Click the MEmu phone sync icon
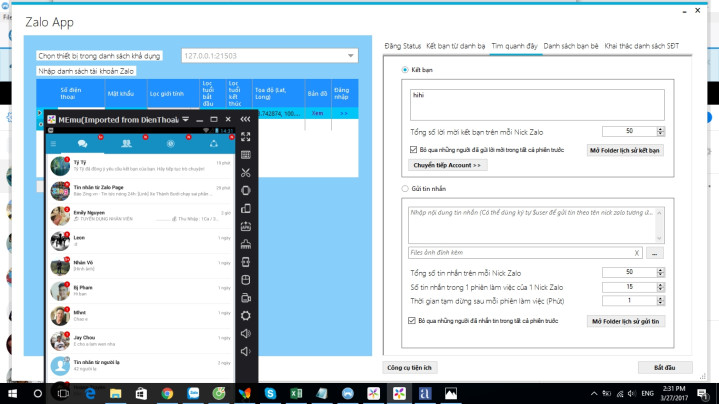719x404 pixels. click(x=246, y=262)
